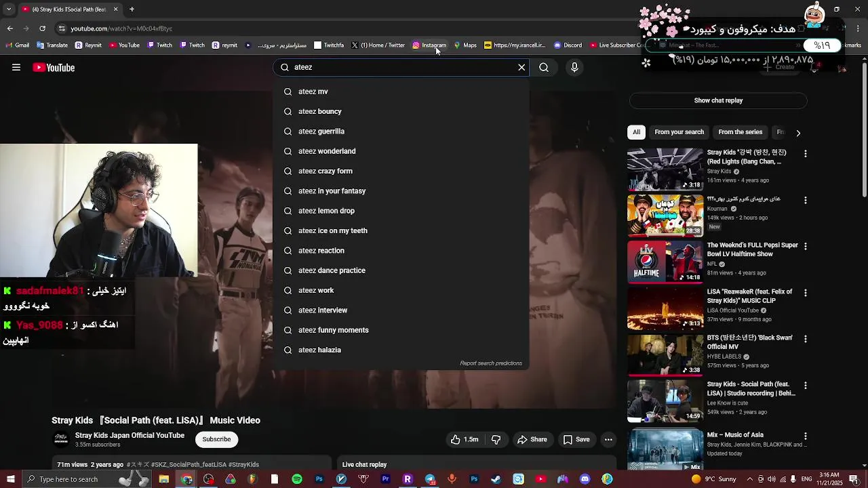The width and height of the screenshot is (868, 488).
Task: Clear the search box with the X icon
Action: tap(521, 67)
